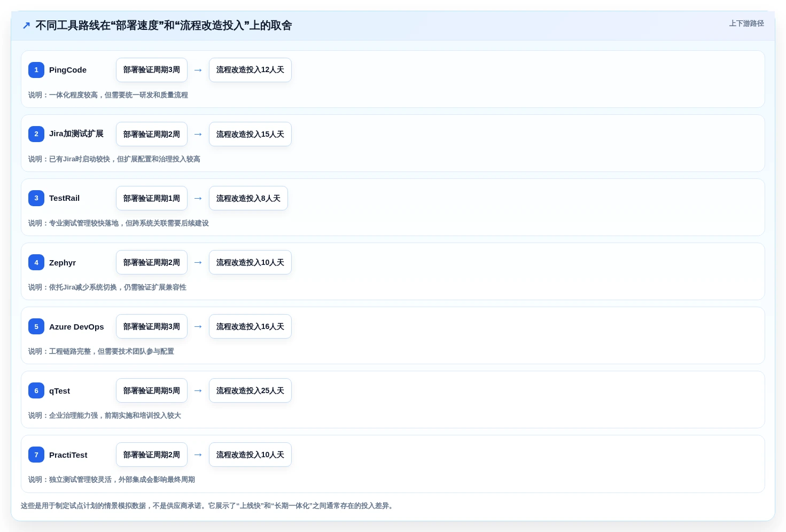
Task: Click the Azure DevOps tool name
Action: (76, 327)
